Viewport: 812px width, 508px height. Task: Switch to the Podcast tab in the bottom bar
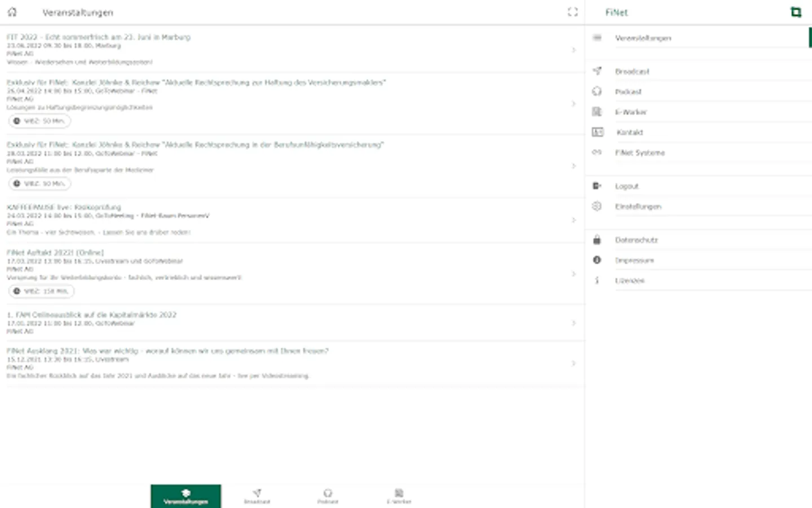pos(328,496)
